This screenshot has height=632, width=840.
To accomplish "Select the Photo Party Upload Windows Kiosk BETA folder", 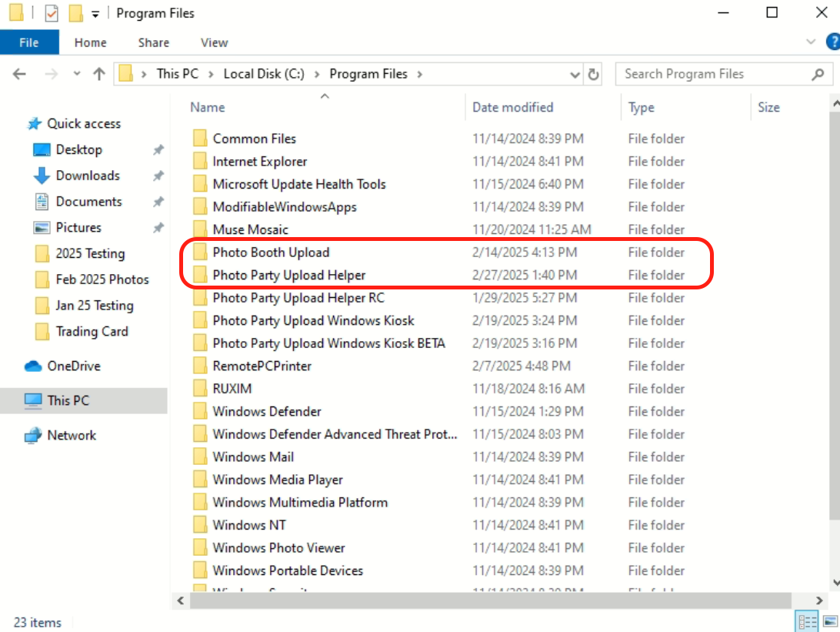I will point(328,343).
